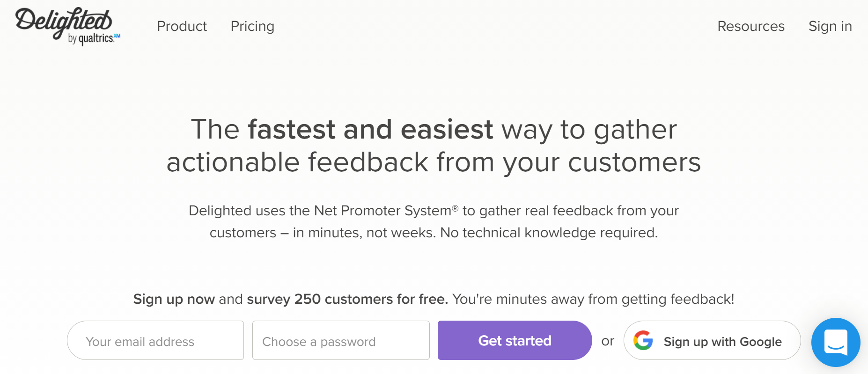Click the bold "Sign up now" text
The width and height of the screenshot is (868, 374).
pyautogui.click(x=174, y=299)
